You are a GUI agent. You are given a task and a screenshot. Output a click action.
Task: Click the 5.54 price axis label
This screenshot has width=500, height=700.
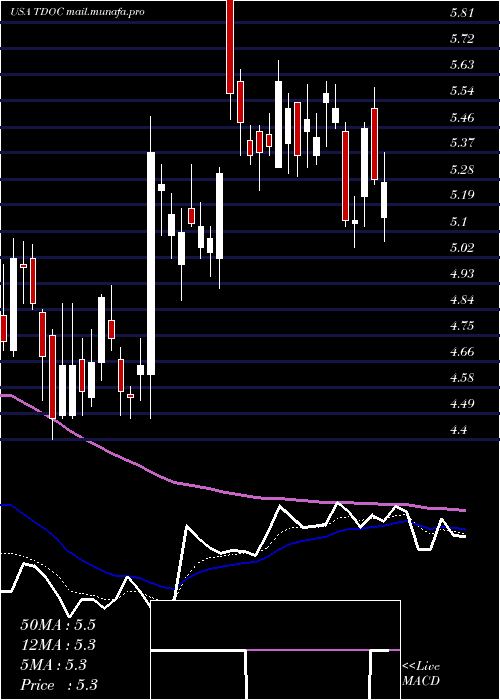point(461,91)
